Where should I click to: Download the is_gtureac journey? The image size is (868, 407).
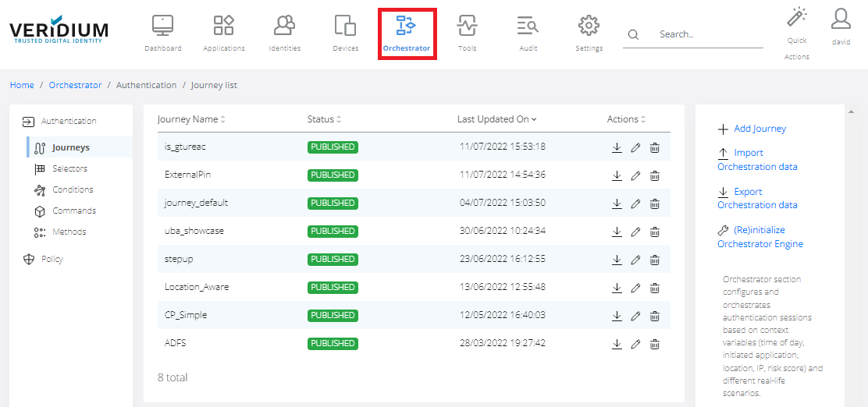click(617, 147)
